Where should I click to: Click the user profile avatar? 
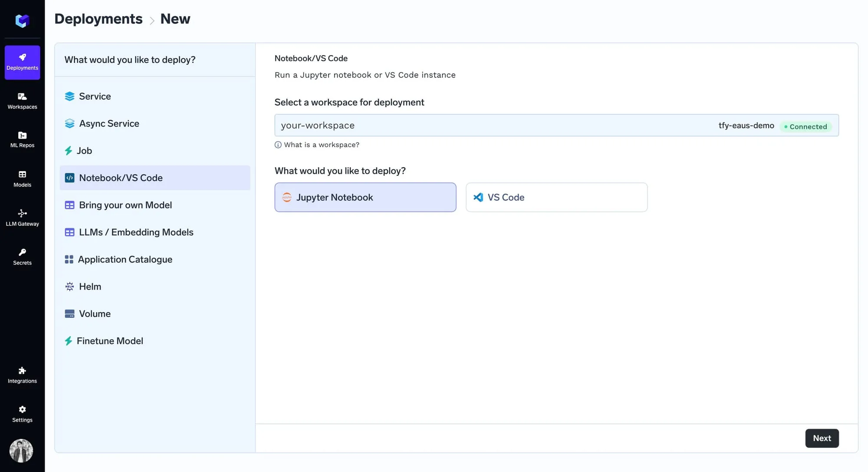pyautogui.click(x=21, y=450)
